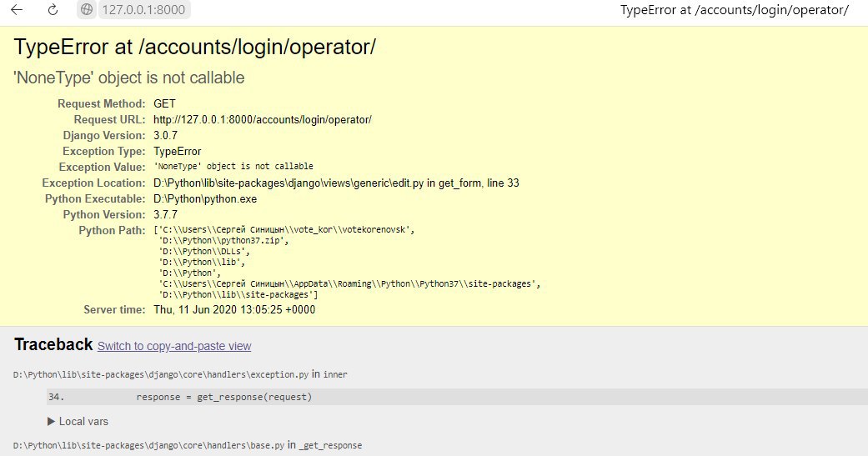Reload the page with the refresh icon
Viewport: 868px width, 456px height.
click(x=53, y=9)
